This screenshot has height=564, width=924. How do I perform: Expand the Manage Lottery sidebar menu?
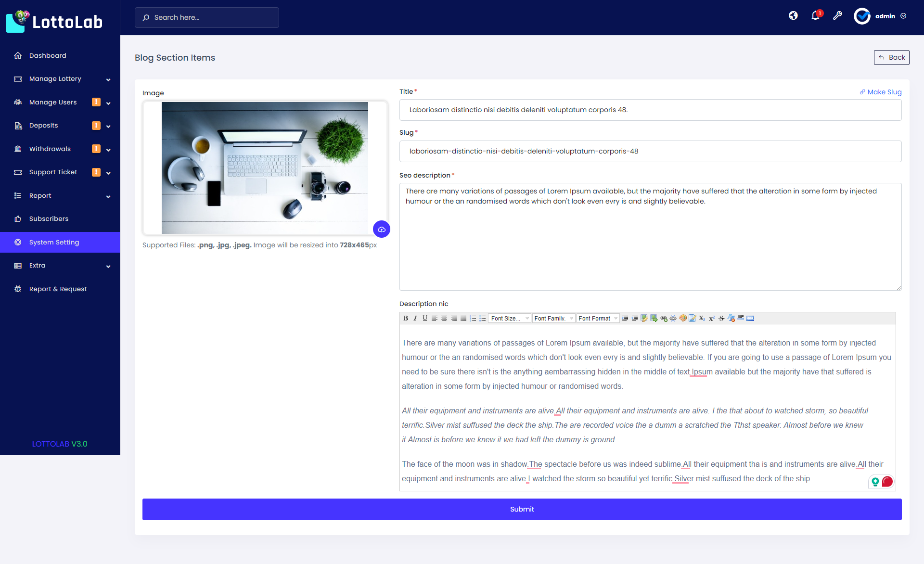pyautogui.click(x=54, y=78)
